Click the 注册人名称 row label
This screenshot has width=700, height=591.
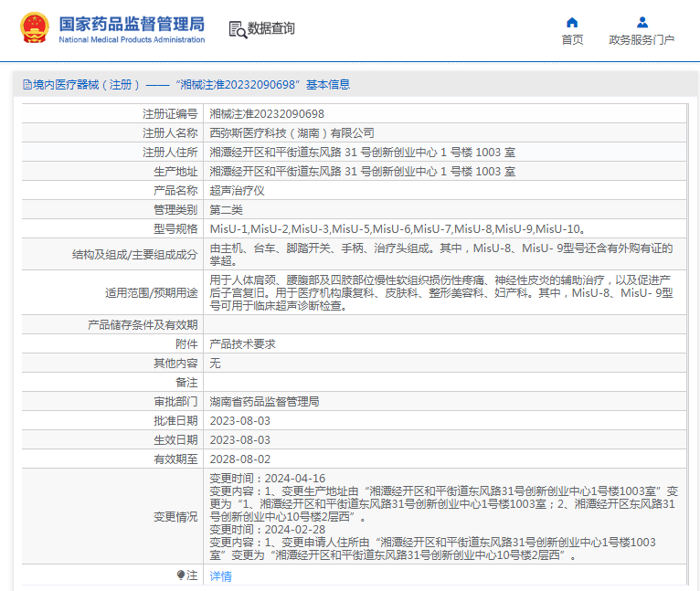pos(170,133)
